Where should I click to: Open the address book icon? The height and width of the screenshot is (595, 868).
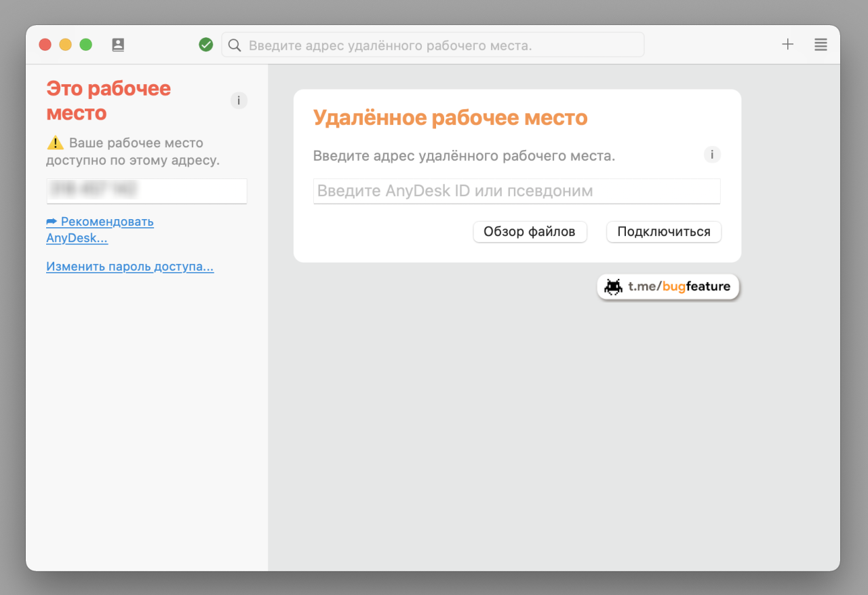[x=118, y=45]
